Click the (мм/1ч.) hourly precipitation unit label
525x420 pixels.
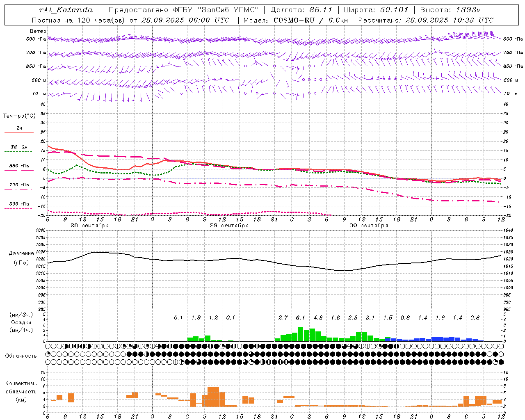pos(21,330)
